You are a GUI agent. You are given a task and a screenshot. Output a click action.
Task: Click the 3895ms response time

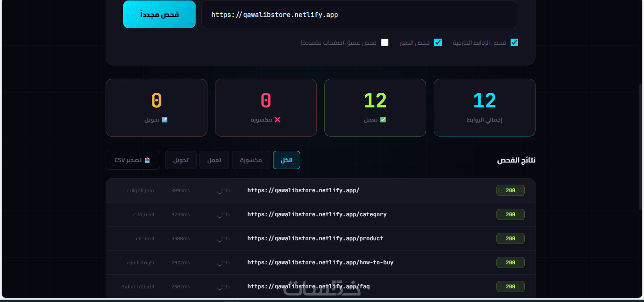pos(181,191)
